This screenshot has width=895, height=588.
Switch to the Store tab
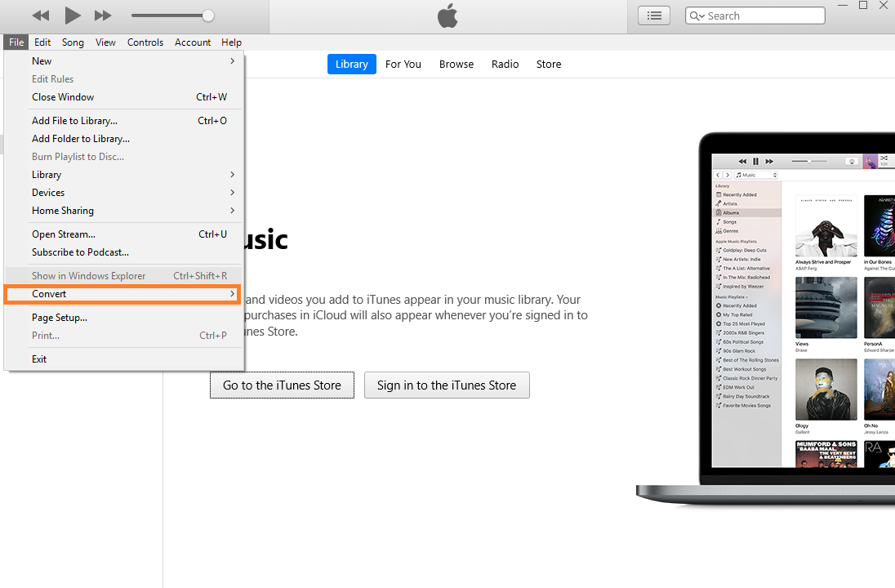coord(549,64)
